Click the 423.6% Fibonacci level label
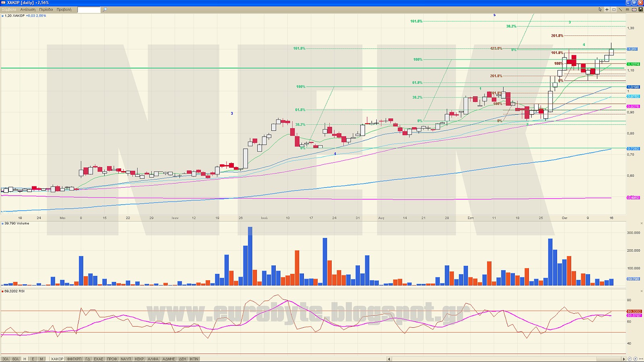 click(x=496, y=48)
